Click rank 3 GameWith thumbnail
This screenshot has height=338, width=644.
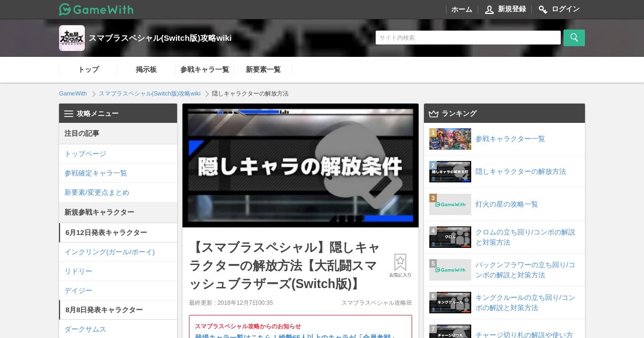[x=450, y=204]
